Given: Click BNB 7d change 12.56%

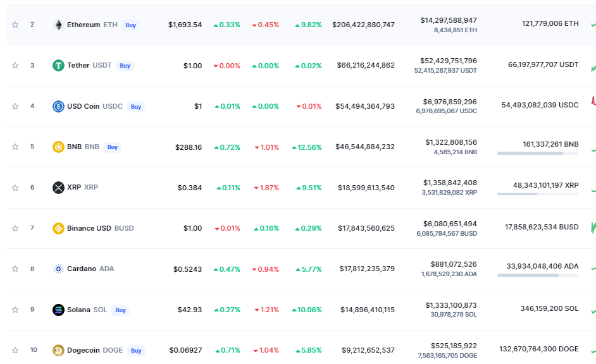Looking at the screenshot, I should coord(307,147).
